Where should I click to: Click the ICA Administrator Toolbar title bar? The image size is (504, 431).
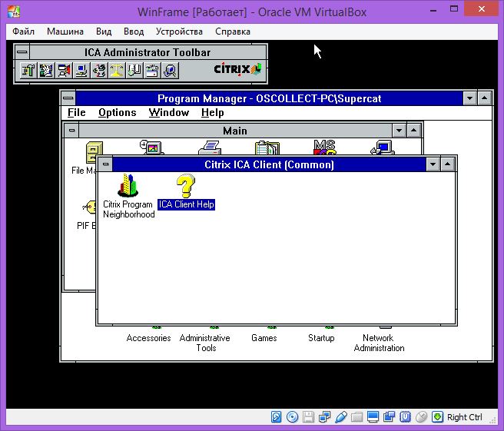pyautogui.click(x=148, y=52)
